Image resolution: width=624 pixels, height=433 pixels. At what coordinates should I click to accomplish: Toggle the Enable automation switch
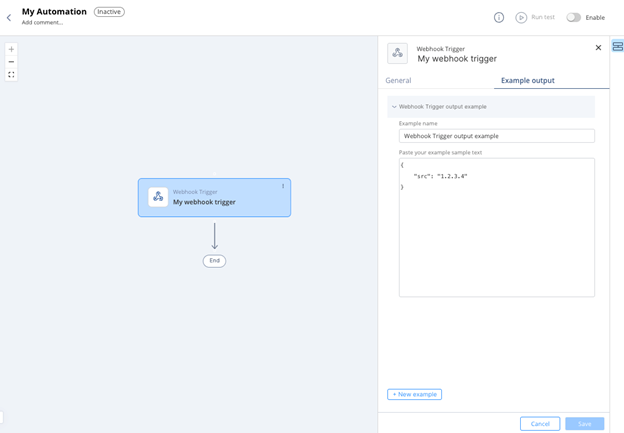click(x=574, y=17)
